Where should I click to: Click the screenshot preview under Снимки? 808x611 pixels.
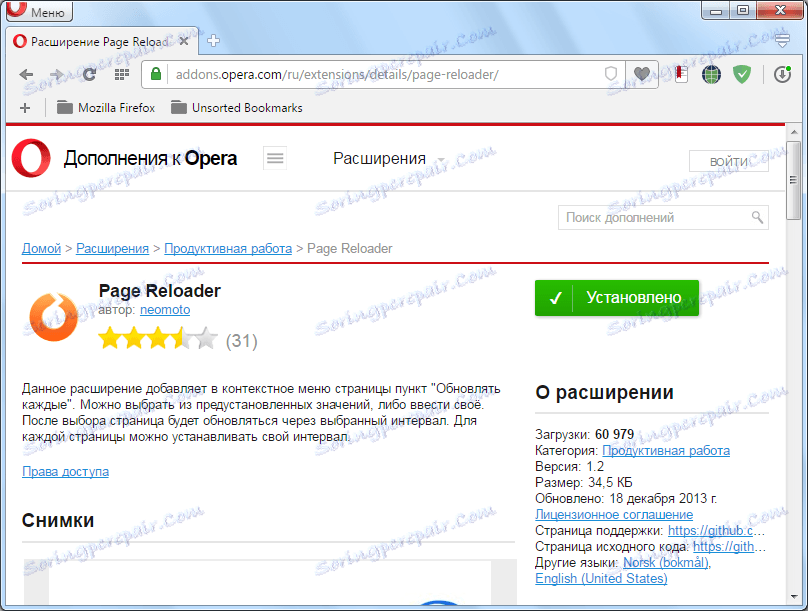(270, 582)
